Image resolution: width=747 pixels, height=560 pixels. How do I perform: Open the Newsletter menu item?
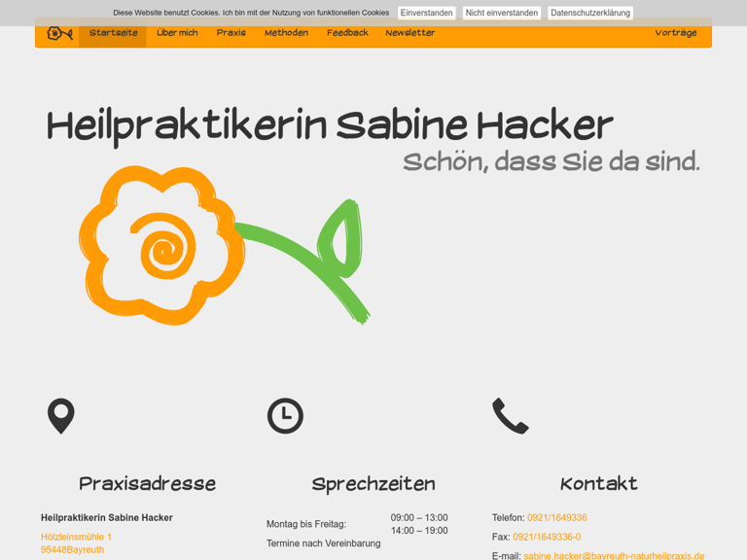(x=409, y=33)
